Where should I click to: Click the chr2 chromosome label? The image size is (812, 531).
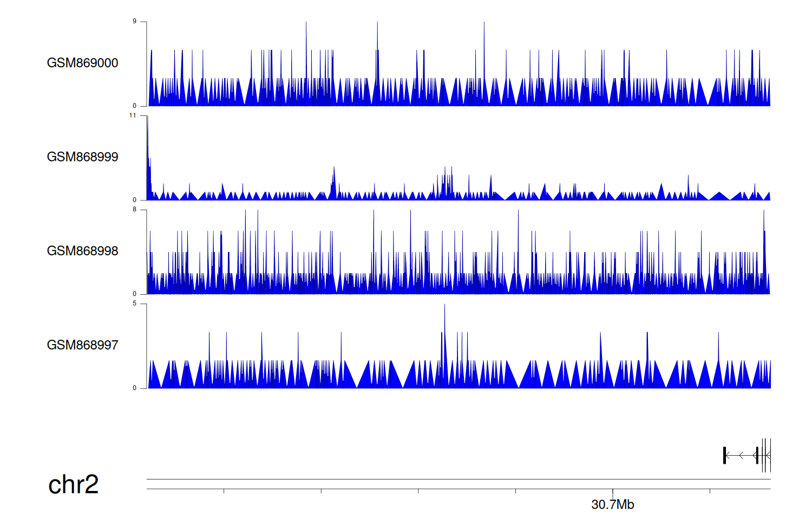(x=73, y=484)
